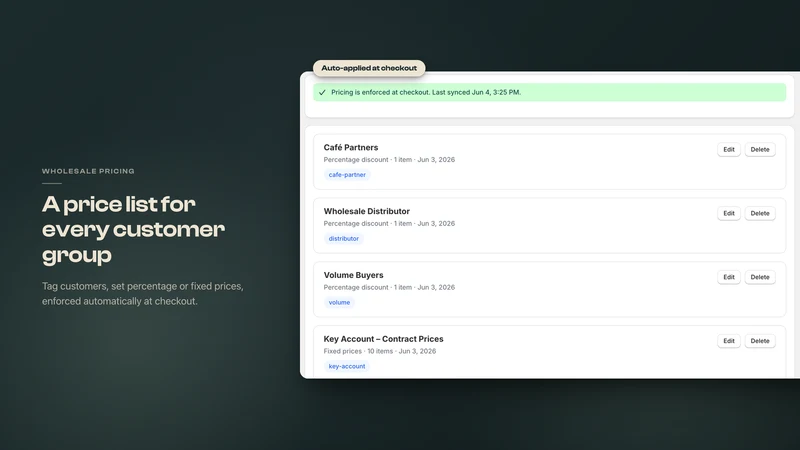Viewport: 800px width, 450px height.
Task: Click the details line under Wholesale Distributor
Action: point(389,223)
